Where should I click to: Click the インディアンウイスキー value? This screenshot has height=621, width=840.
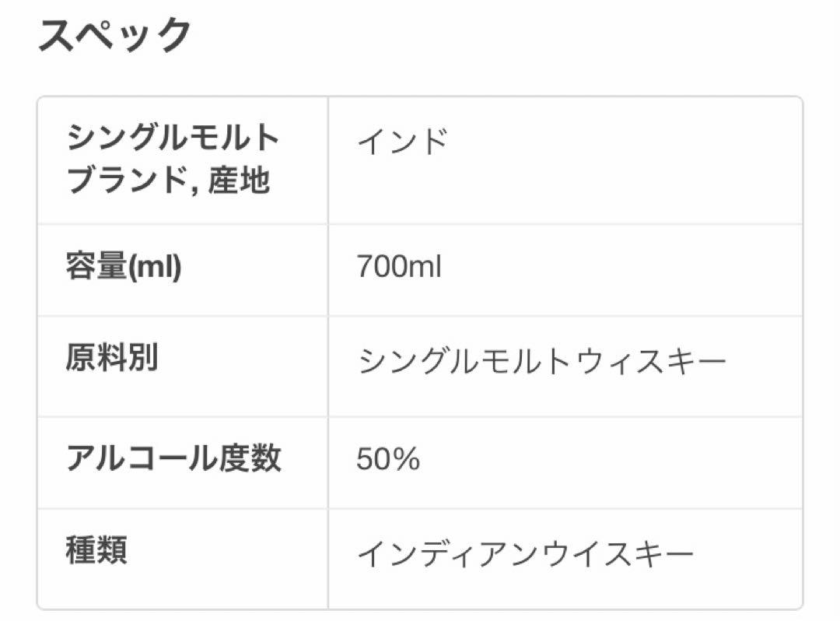(x=526, y=554)
